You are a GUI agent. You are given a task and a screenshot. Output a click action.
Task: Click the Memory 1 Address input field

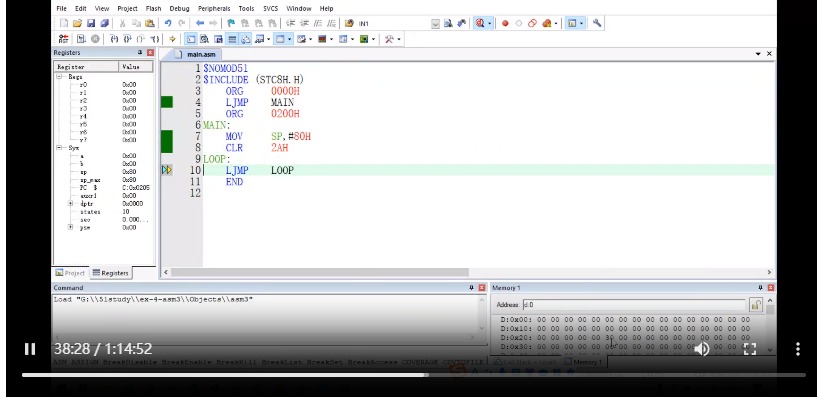(634, 305)
